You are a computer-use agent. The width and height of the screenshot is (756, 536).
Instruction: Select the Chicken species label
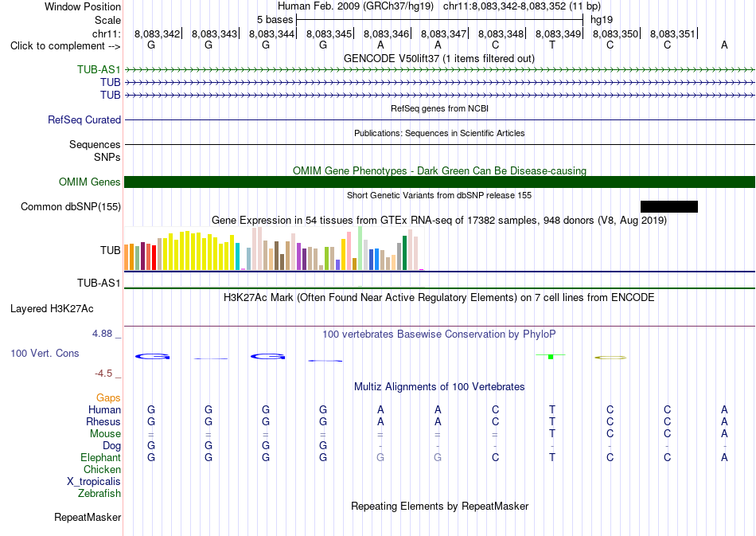[x=102, y=469]
